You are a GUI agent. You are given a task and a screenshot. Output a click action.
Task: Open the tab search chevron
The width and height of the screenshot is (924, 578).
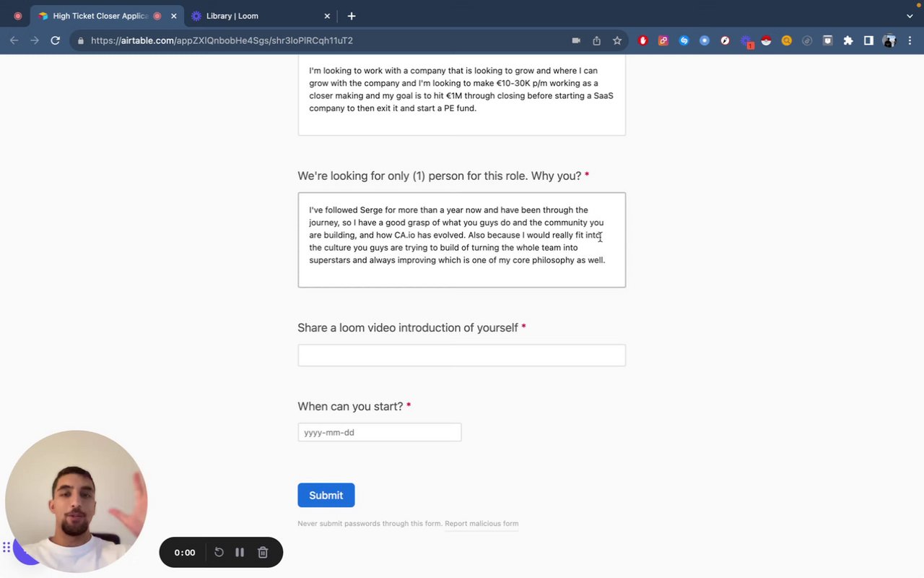click(910, 16)
